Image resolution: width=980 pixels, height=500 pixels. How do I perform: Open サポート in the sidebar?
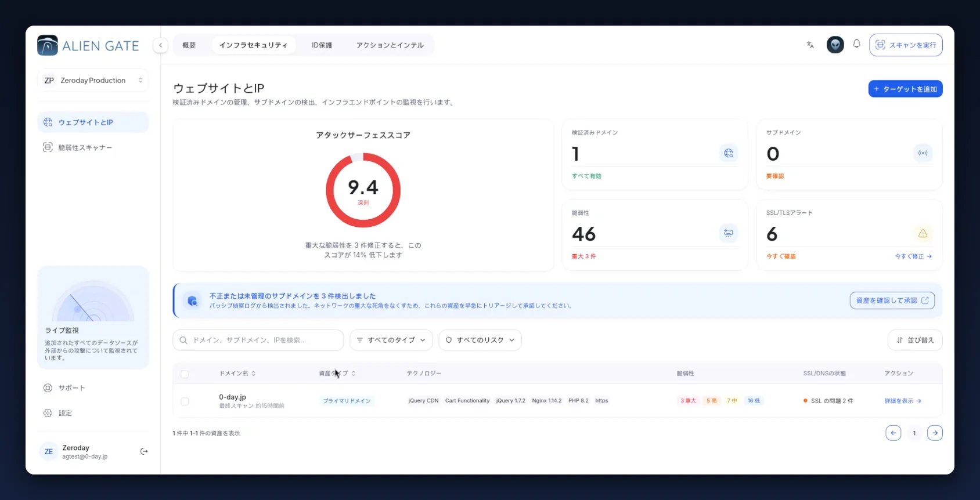[93, 387]
